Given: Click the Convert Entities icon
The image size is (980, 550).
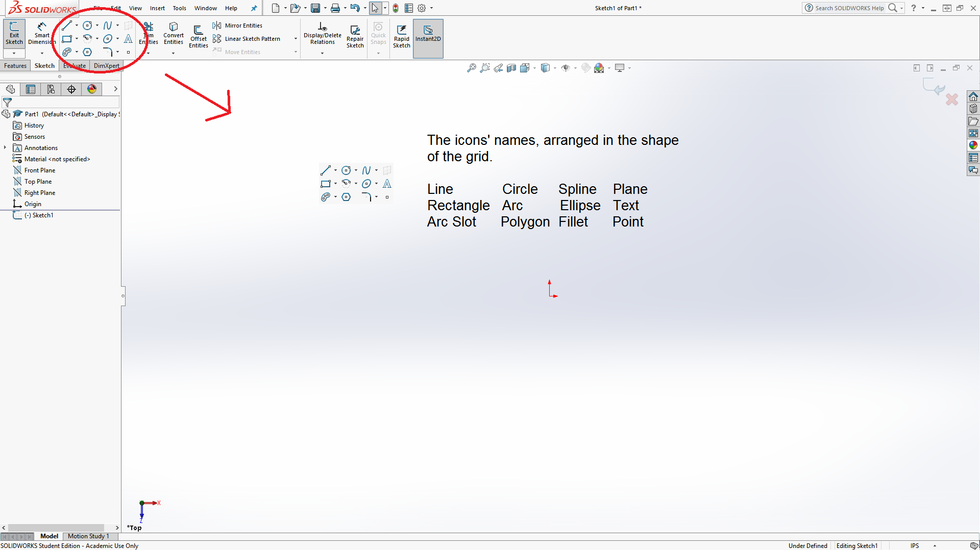Looking at the screenshot, I should 174,33.
